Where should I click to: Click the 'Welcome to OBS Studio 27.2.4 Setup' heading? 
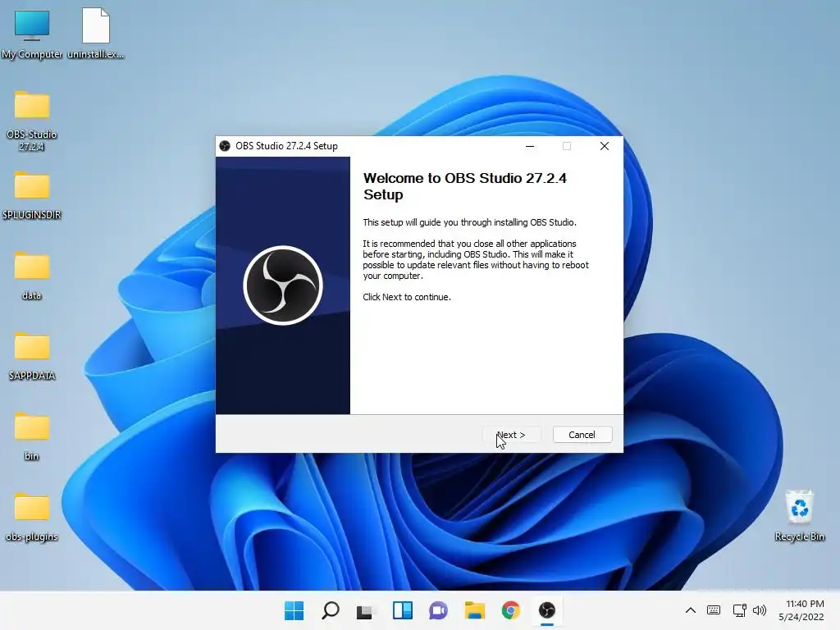click(464, 186)
